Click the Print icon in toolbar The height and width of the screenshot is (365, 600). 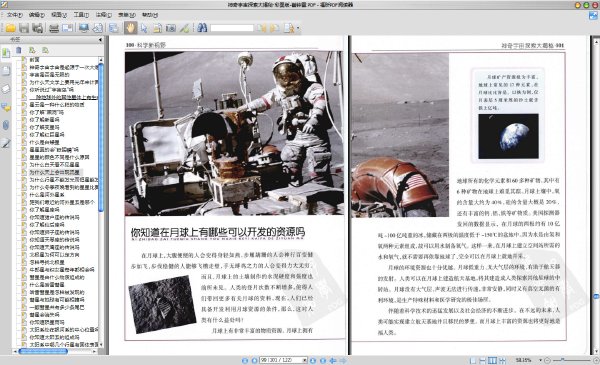coord(54,28)
